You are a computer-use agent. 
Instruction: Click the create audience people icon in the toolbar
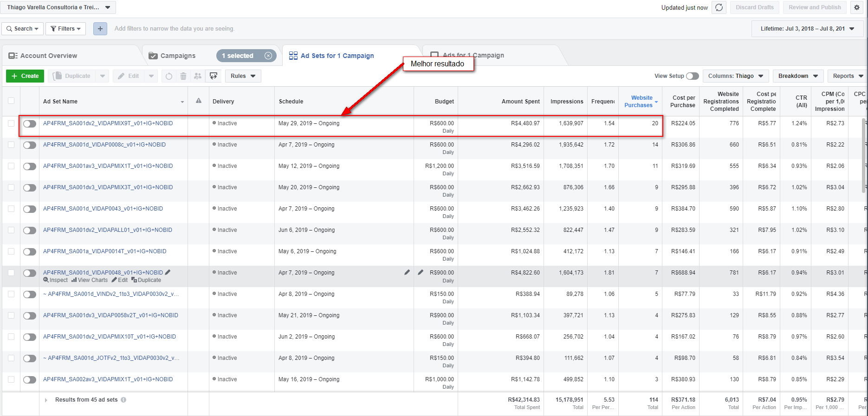click(x=198, y=76)
